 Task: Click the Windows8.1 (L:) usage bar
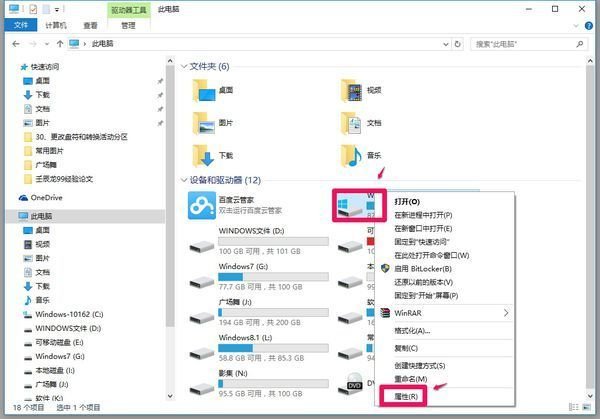[273, 348]
